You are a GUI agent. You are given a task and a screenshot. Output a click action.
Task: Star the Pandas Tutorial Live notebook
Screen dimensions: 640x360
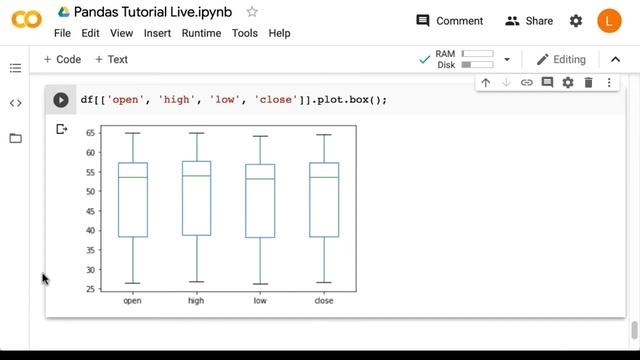tap(252, 12)
